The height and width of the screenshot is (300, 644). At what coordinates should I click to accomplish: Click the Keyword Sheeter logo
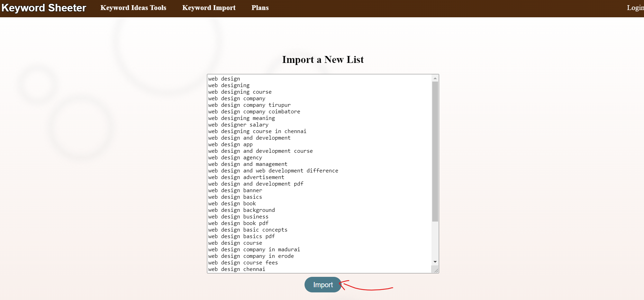tap(44, 8)
